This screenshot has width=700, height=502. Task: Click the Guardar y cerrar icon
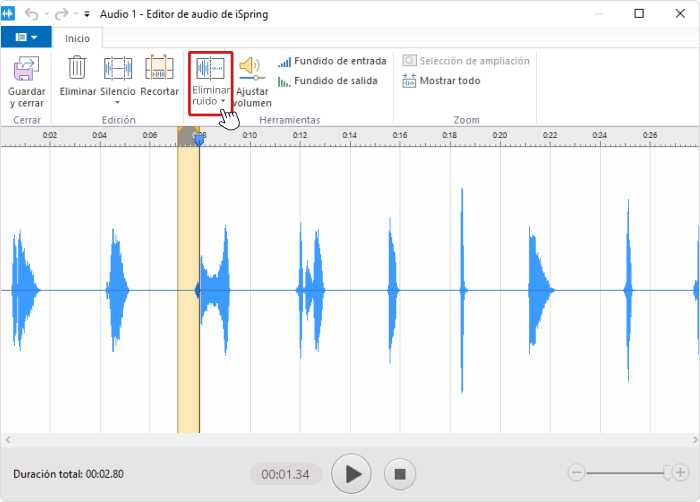click(x=26, y=68)
